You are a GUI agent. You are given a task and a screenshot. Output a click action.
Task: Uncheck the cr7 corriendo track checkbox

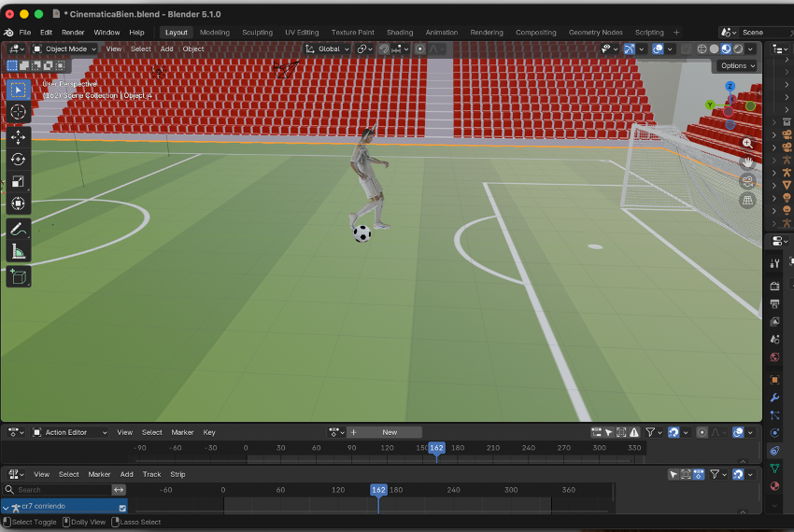tap(122, 508)
